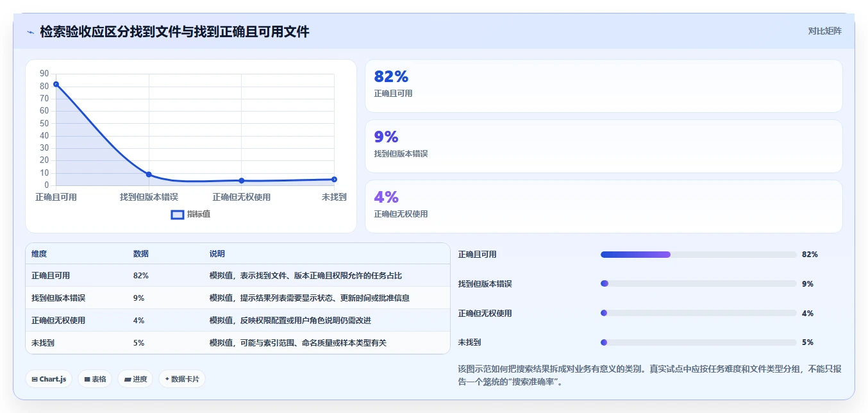This screenshot has height=413, width=868.
Task: Select the chart point for 正确且可用
Action: [x=56, y=84]
